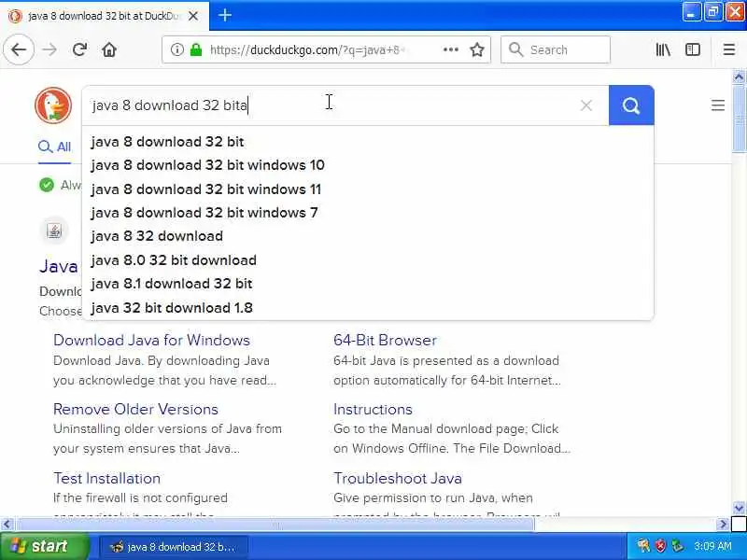Click the horizontal scrollbar thumb
747x560 pixels.
[x=275, y=525]
